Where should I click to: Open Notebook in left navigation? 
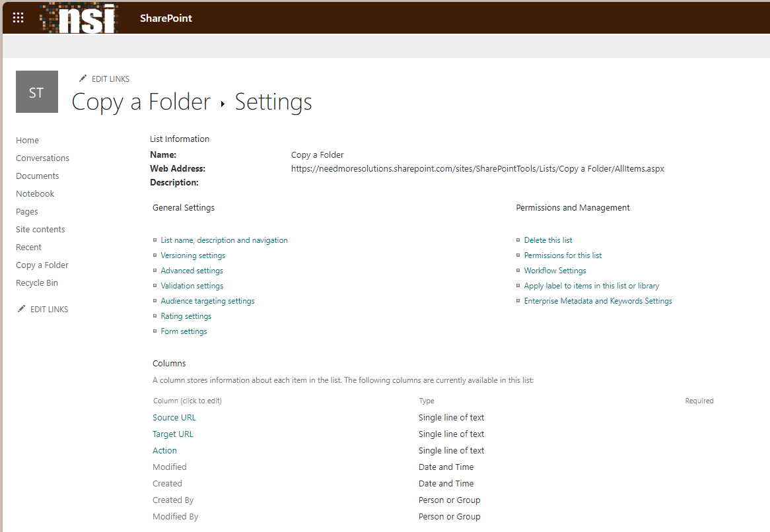point(35,194)
